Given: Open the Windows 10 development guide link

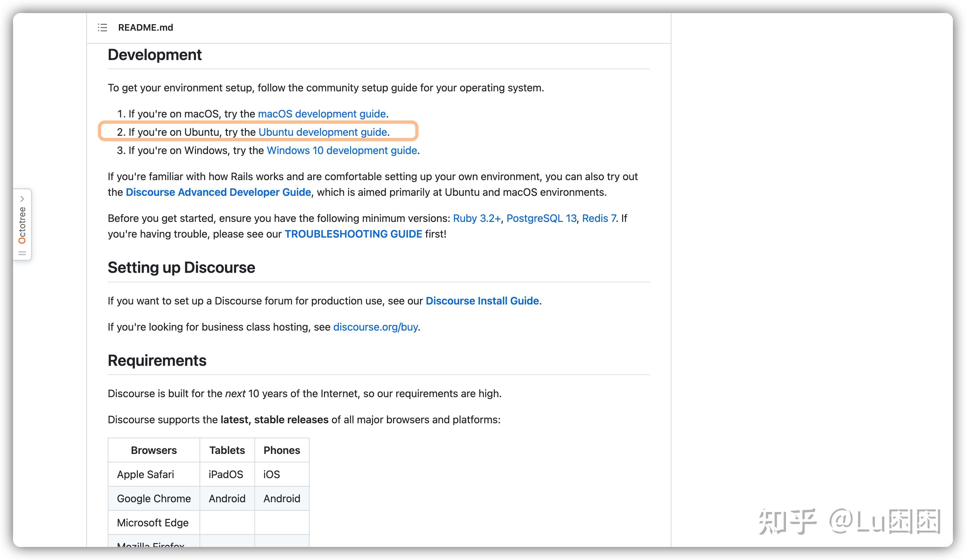Looking at the screenshot, I should pyautogui.click(x=342, y=150).
